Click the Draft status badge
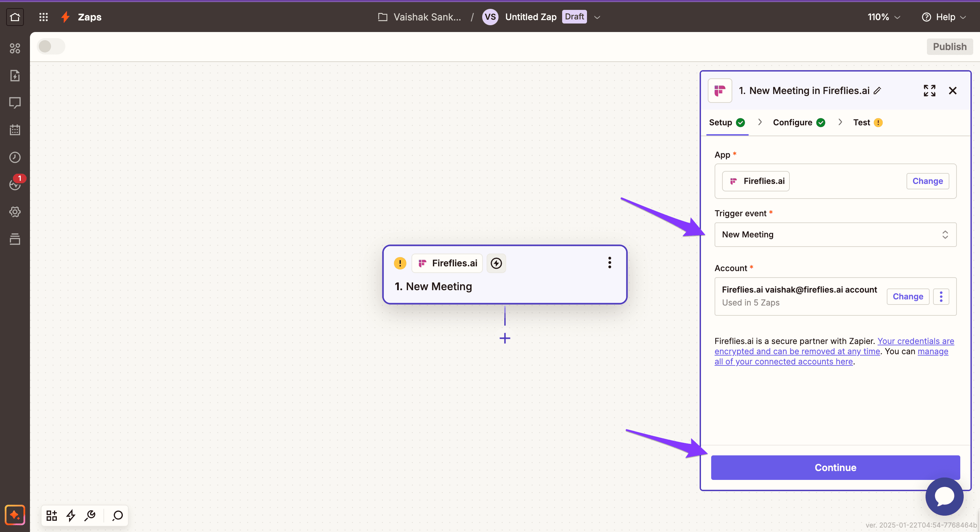 tap(574, 17)
